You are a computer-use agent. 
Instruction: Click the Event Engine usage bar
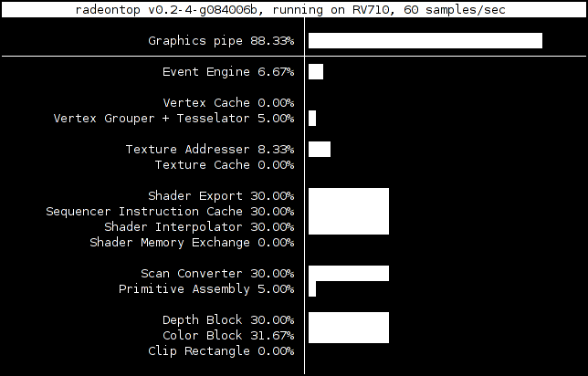[316, 71]
